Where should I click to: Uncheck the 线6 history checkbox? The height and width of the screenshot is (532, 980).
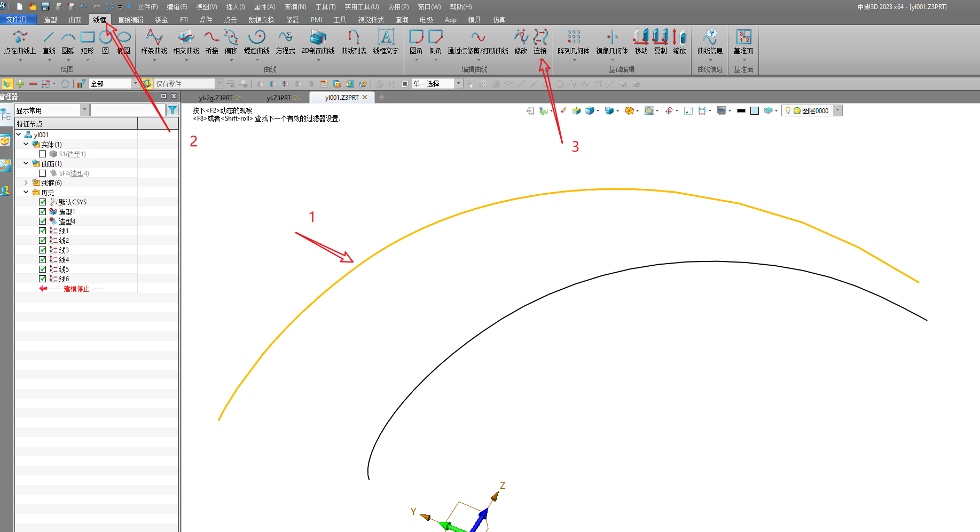click(43, 279)
